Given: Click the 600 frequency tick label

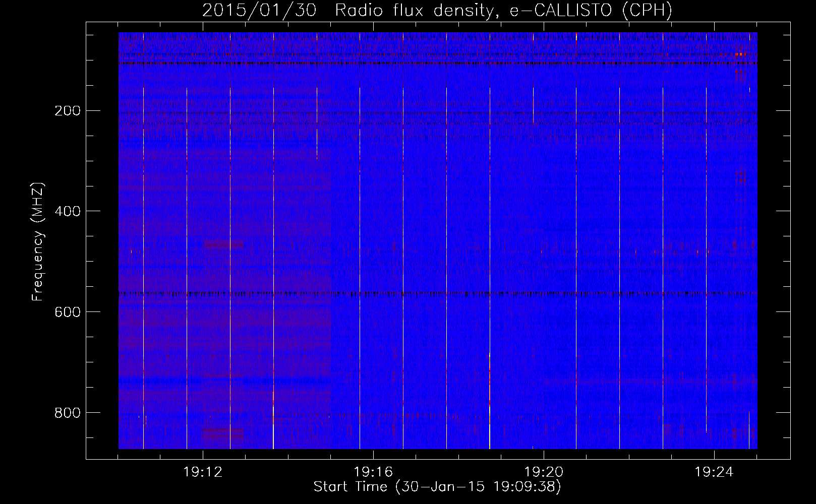Looking at the screenshot, I should coord(67,312).
